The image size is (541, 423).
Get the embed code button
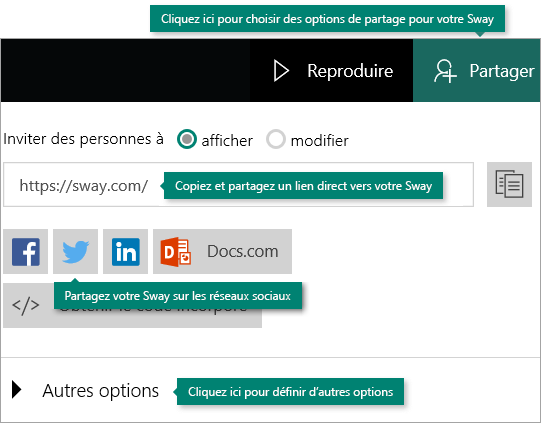tap(132, 305)
